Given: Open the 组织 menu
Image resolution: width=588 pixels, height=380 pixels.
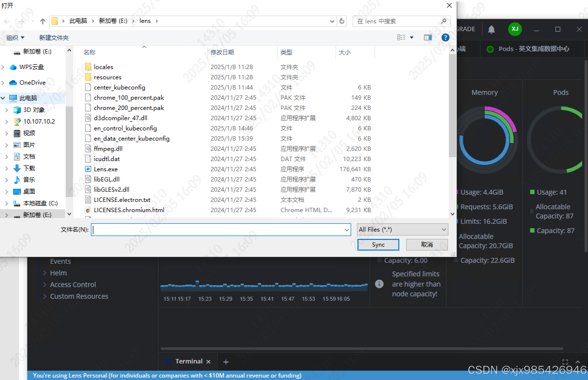Looking at the screenshot, I should [x=15, y=38].
